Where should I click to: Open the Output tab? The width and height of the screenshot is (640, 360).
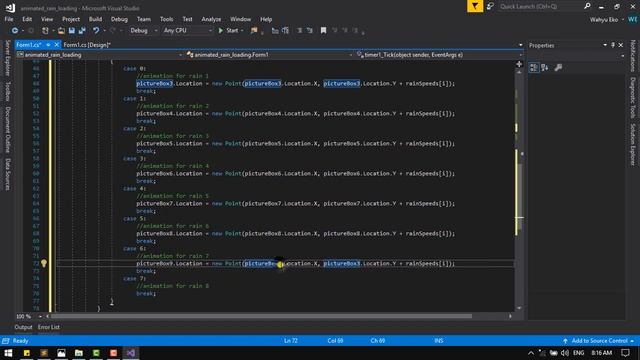(23, 327)
